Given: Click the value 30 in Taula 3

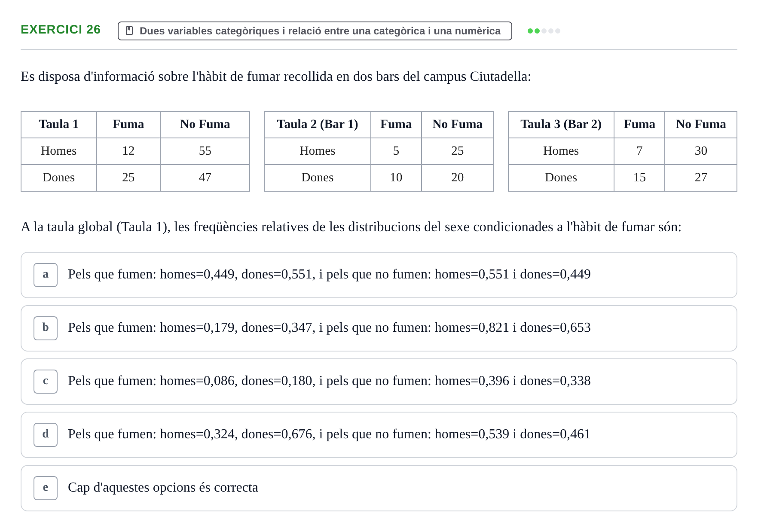Looking at the screenshot, I should (701, 151).
